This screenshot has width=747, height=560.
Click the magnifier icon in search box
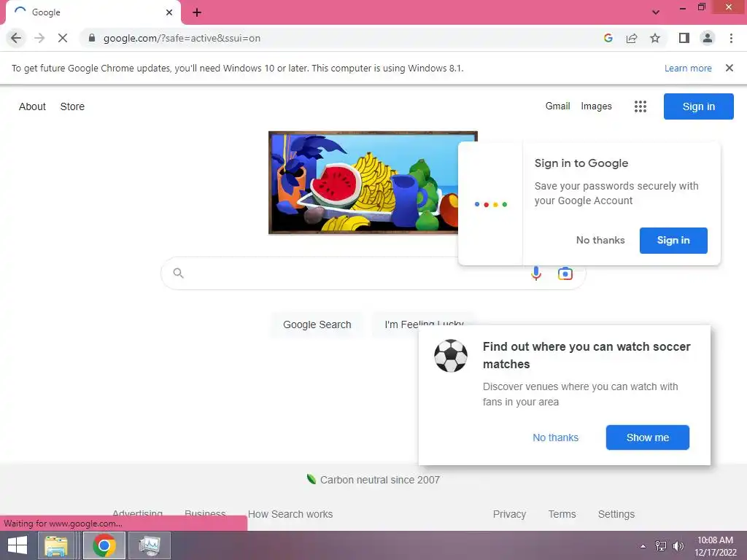(178, 273)
